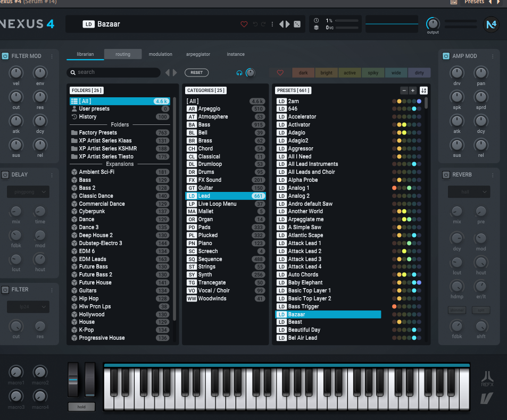Viewport: 507px width, 420px height.
Task: Click the RESET button
Action: pyautogui.click(x=197, y=73)
